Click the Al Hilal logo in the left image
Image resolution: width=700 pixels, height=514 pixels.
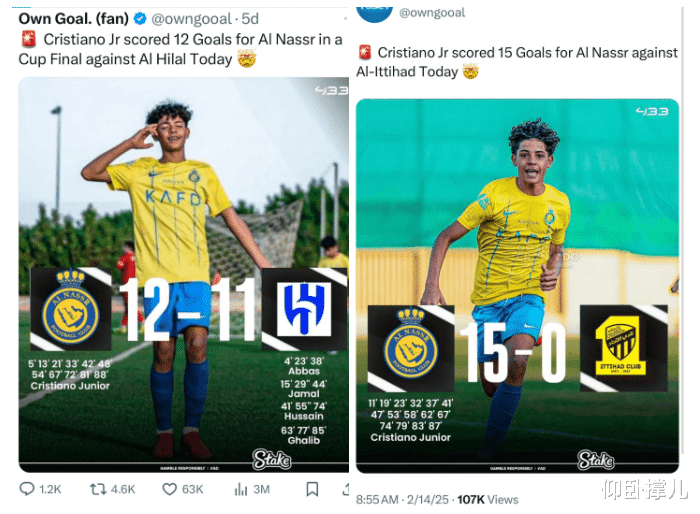click(x=304, y=309)
